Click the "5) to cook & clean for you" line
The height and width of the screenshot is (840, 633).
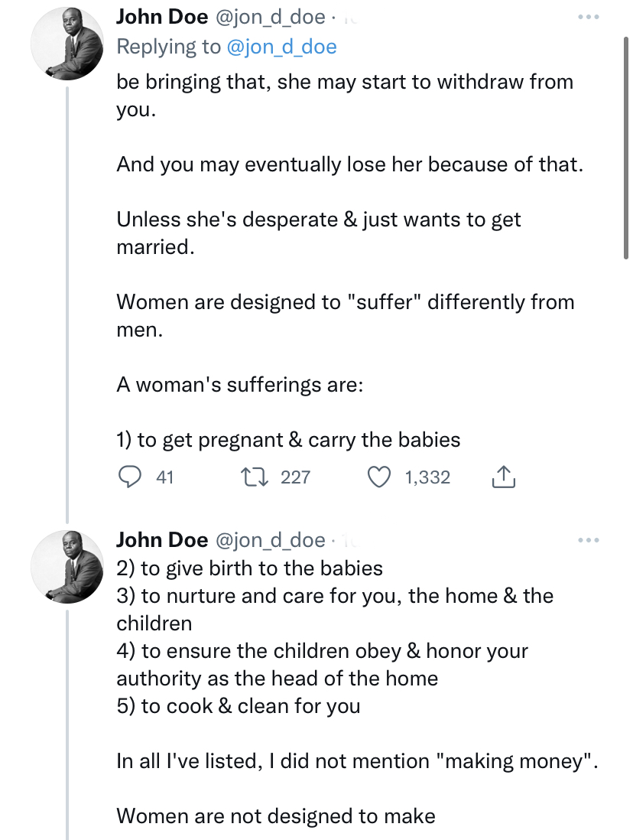point(238,706)
